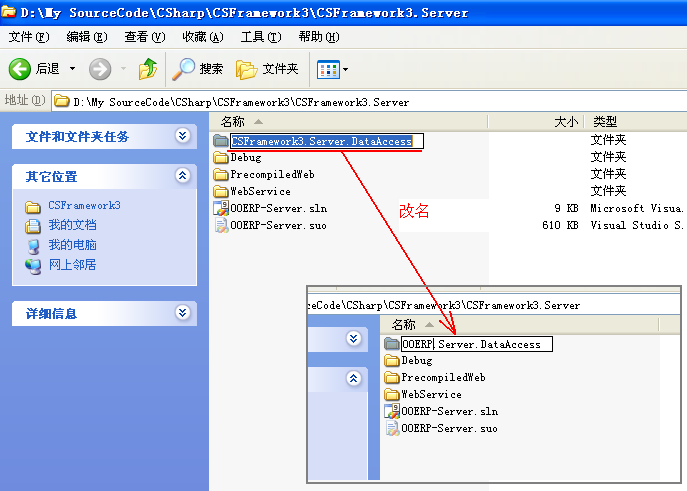Click the Up one level folder icon
This screenshot has height=491, width=687.
click(x=148, y=69)
